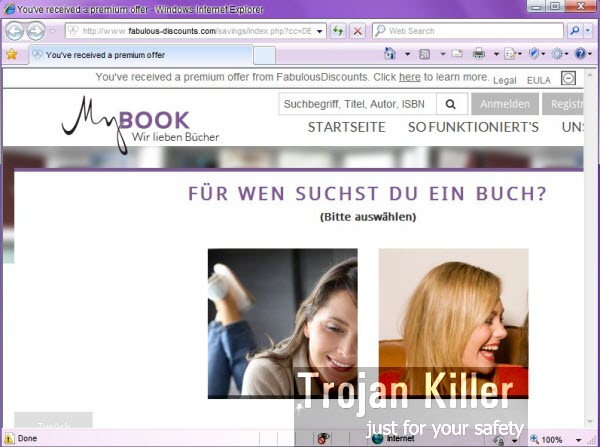
Task: Click the Refresh page icon
Action: coord(338,31)
